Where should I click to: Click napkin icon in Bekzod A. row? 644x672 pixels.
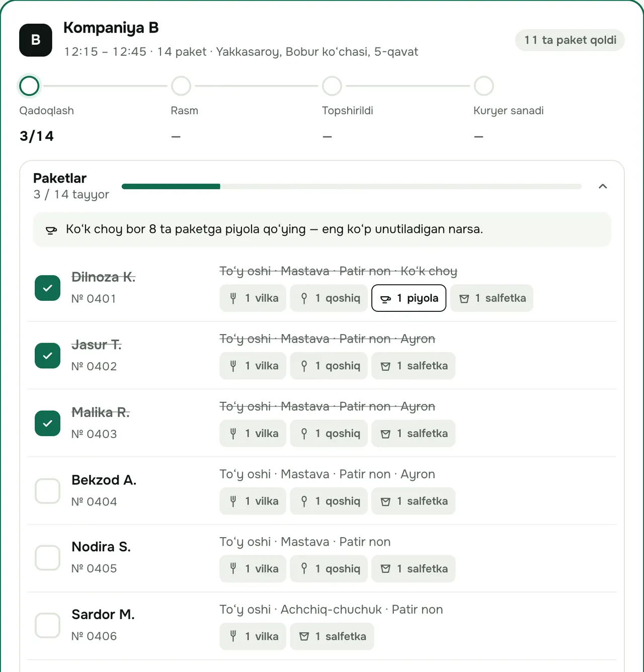pos(385,501)
